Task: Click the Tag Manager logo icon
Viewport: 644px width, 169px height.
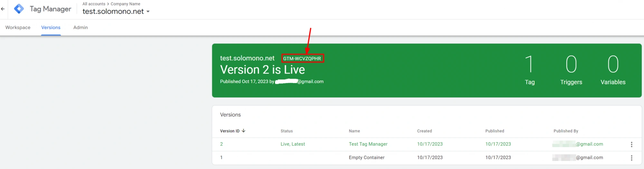Action: click(19, 9)
